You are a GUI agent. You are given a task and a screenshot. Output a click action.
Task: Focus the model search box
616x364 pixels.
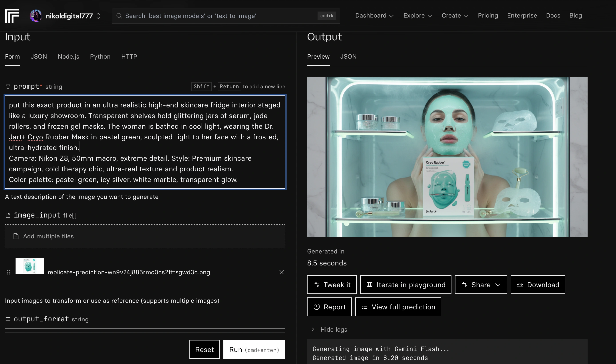[x=226, y=16]
